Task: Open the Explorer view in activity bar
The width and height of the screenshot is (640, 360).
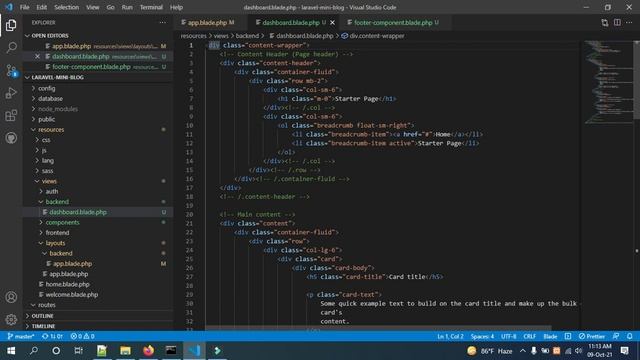Action: 11,25
